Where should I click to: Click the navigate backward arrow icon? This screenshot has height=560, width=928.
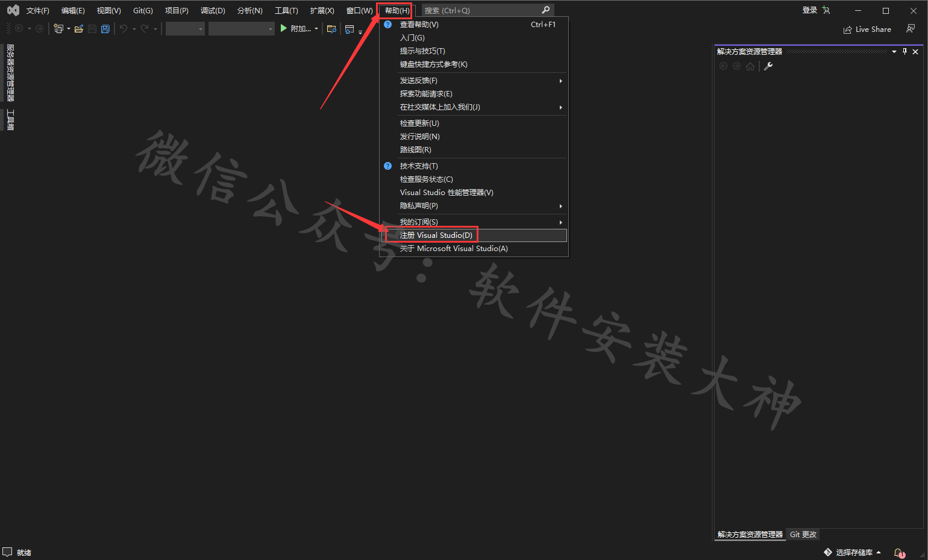pyautogui.click(x=19, y=28)
